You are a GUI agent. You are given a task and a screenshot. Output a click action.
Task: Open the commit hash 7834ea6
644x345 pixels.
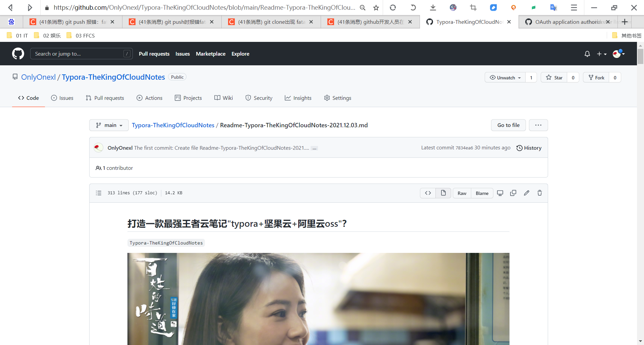(464, 148)
